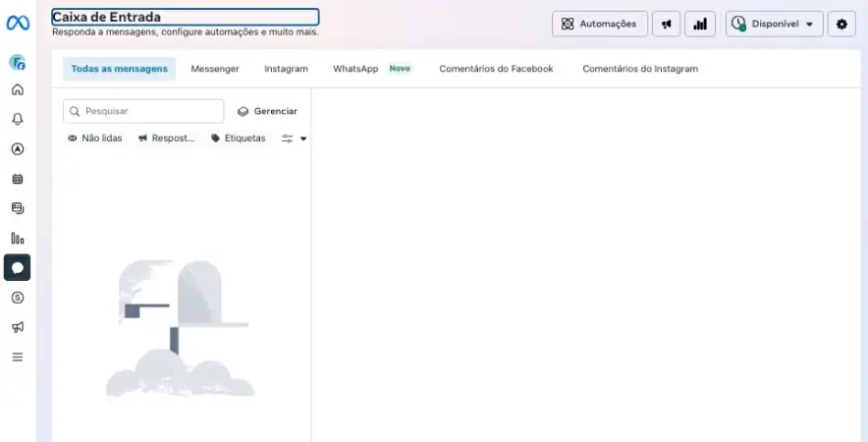Expand the Disponível status dropdown
Viewport: 868px width, 442px height.
pos(775,24)
